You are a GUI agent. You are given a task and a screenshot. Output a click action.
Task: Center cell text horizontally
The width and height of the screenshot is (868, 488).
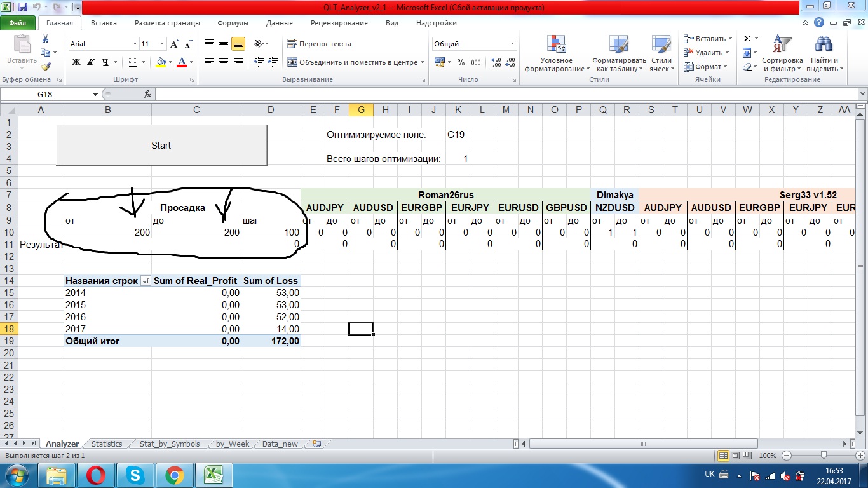223,62
